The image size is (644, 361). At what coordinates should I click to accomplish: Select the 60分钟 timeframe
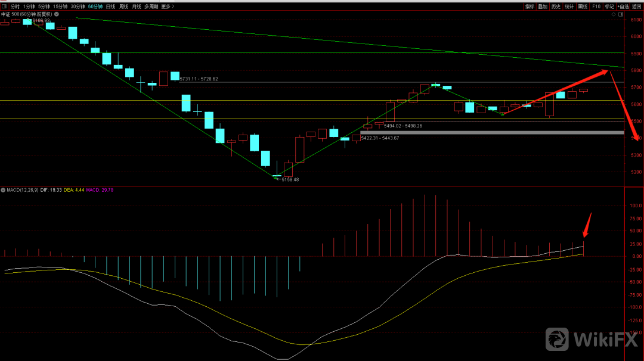click(x=95, y=7)
